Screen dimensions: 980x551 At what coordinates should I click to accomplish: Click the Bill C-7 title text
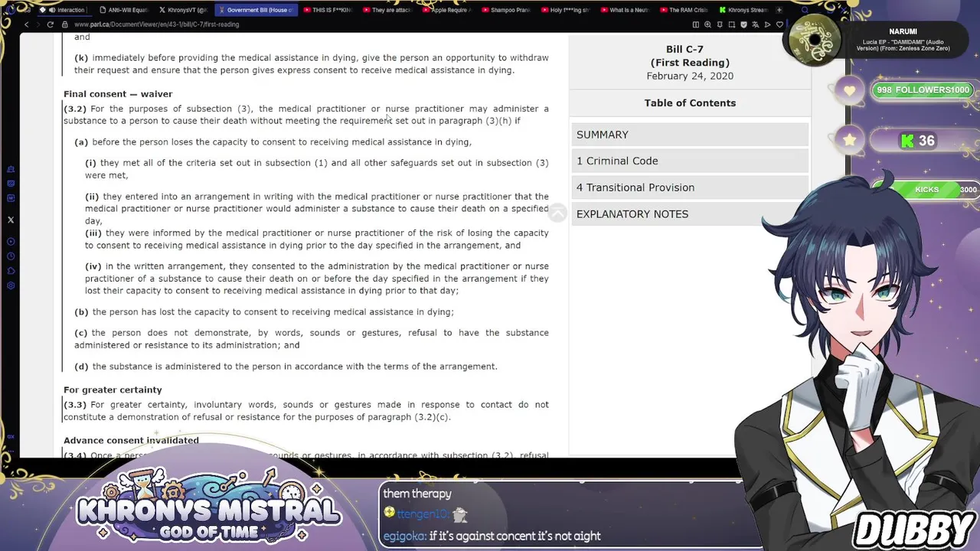tap(684, 49)
